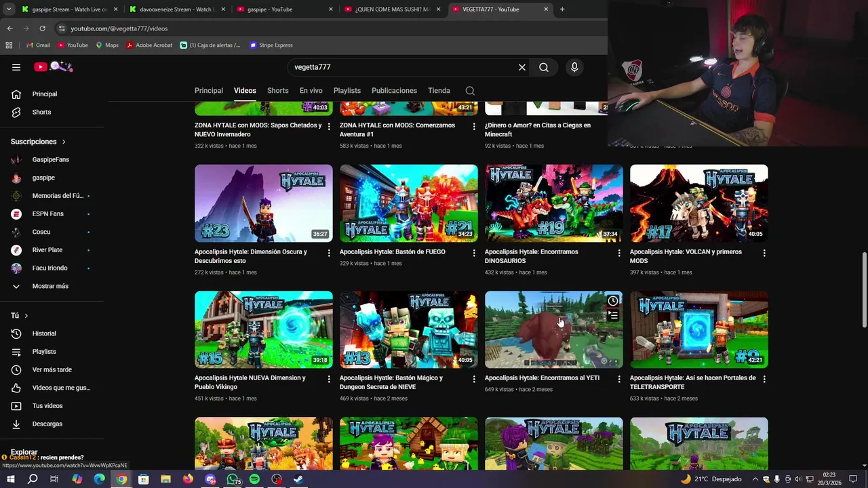Open options for Portales de TELETRANSPORTE video

764,379
